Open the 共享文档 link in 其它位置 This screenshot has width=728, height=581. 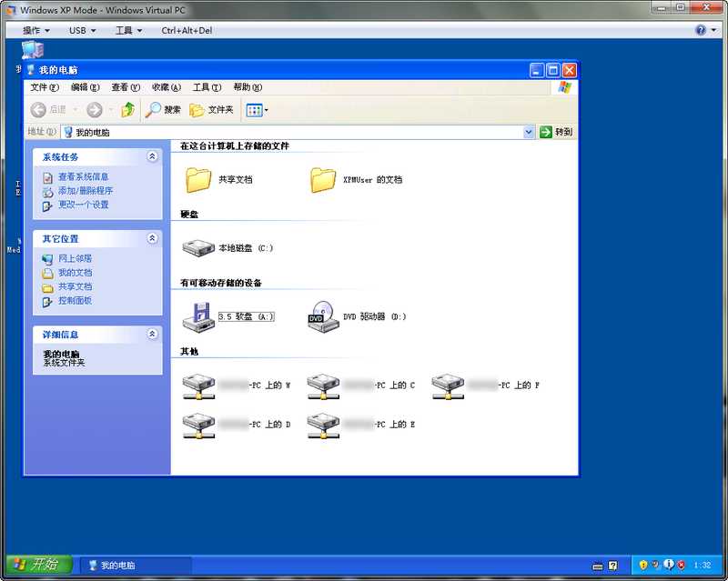coord(75,286)
